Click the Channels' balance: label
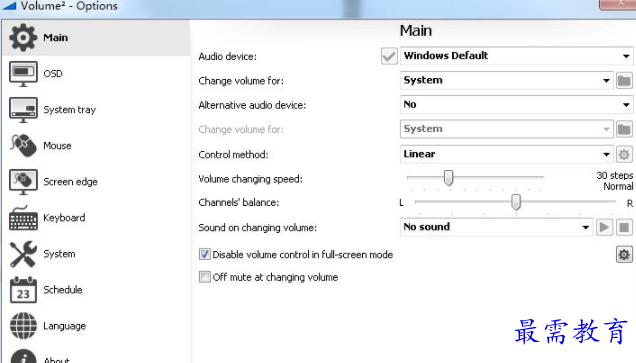The width and height of the screenshot is (636, 363). click(238, 202)
